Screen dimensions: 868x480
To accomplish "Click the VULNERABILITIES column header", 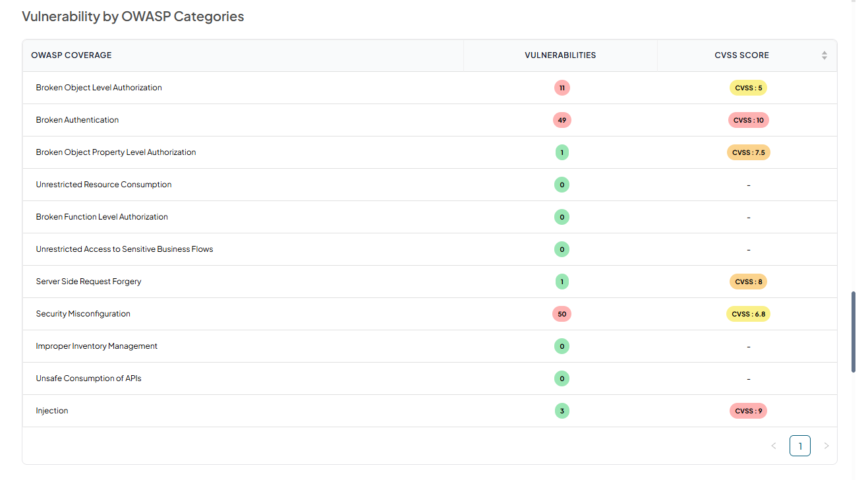I will point(560,55).
